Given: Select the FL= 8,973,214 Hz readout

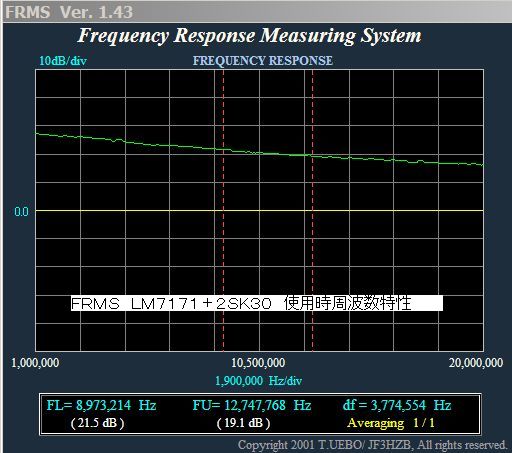Looking at the screenshot, I should point(101,405).
